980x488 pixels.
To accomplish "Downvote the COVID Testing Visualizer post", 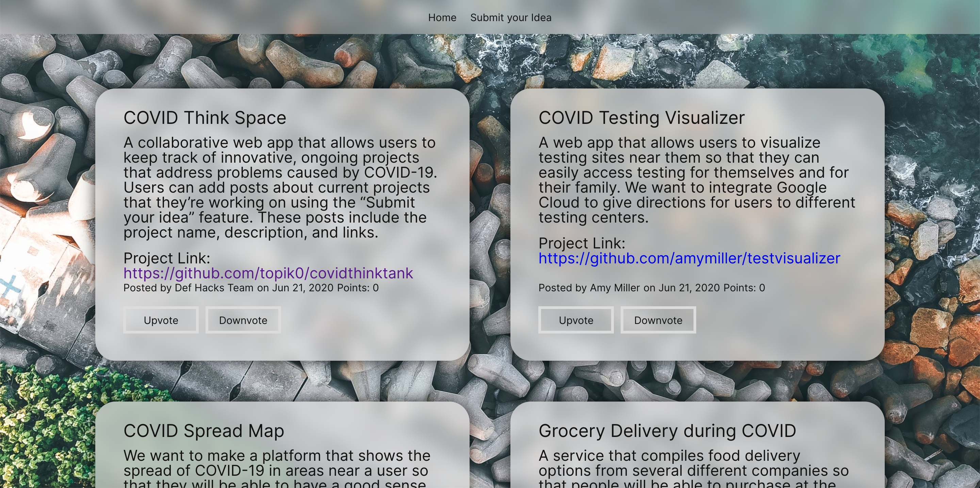I will [658, 320].
